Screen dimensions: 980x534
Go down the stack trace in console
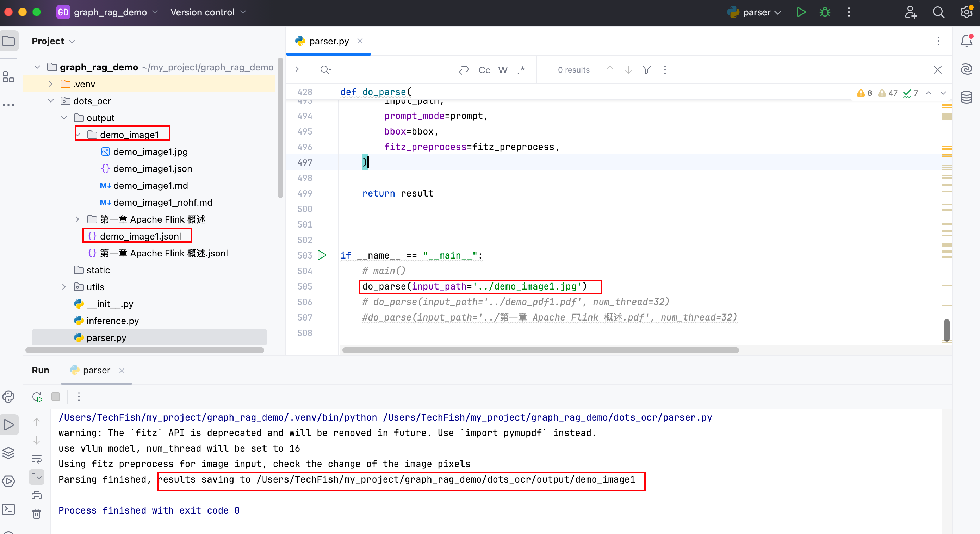pyautogui.click(x=37, y=440)
